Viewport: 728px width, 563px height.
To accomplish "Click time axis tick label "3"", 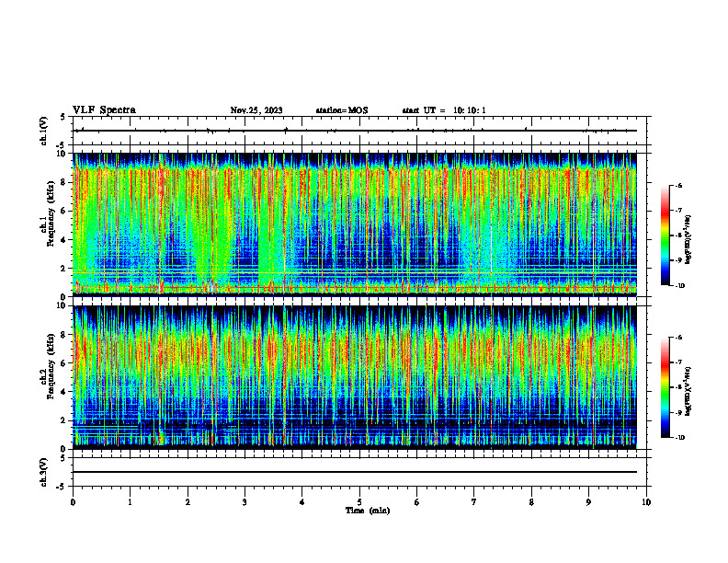I will tap(245, 502).
